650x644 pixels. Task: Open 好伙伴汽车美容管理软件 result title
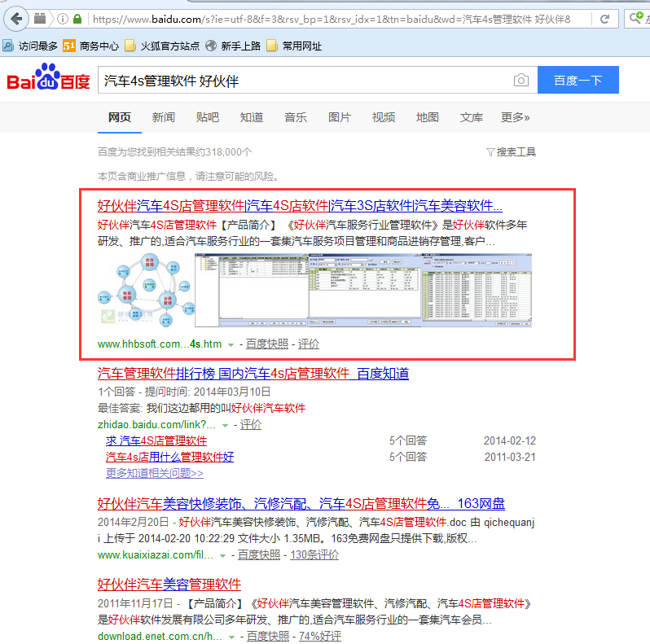coord(169,585)
